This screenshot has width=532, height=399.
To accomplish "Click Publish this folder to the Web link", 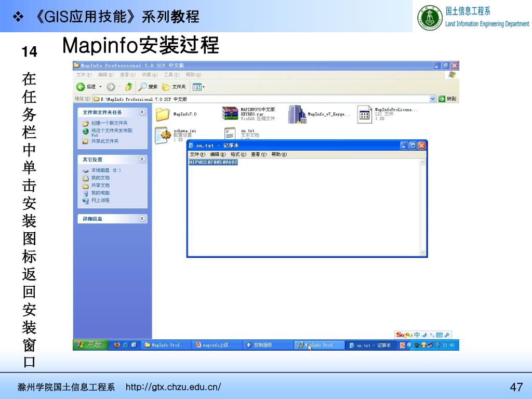I will tap(112, 132).
